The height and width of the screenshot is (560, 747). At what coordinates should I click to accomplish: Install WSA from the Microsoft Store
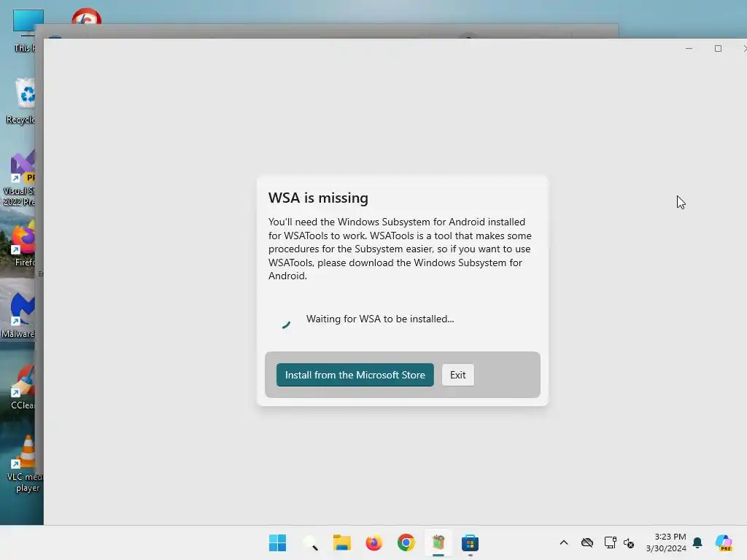[355, 375]
